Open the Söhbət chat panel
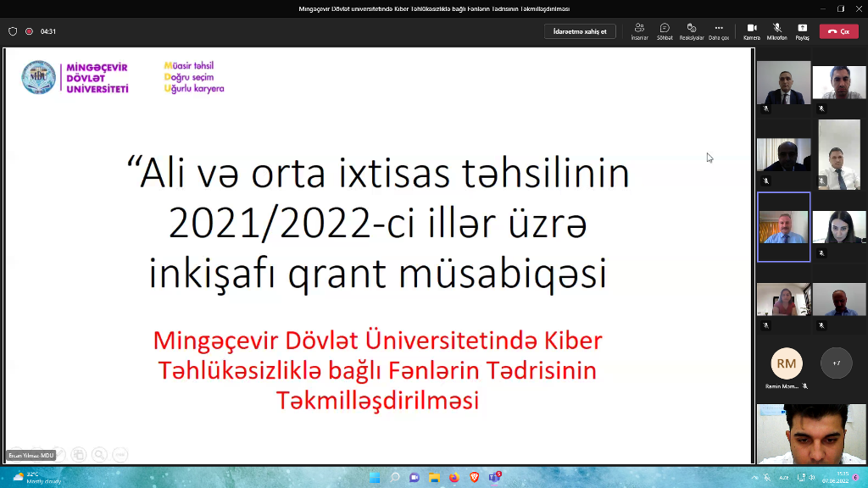Screen dimensions: 868x488 (x=665, y=31)
